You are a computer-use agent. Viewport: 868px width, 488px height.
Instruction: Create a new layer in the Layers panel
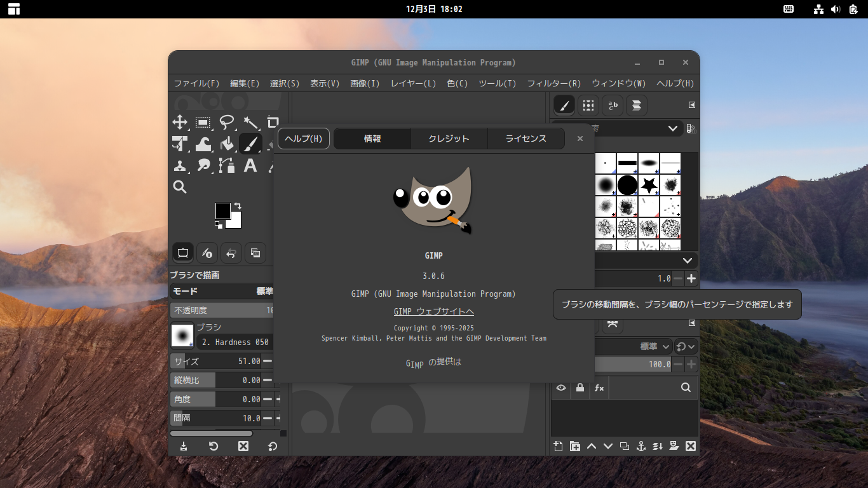coord(558,446)
